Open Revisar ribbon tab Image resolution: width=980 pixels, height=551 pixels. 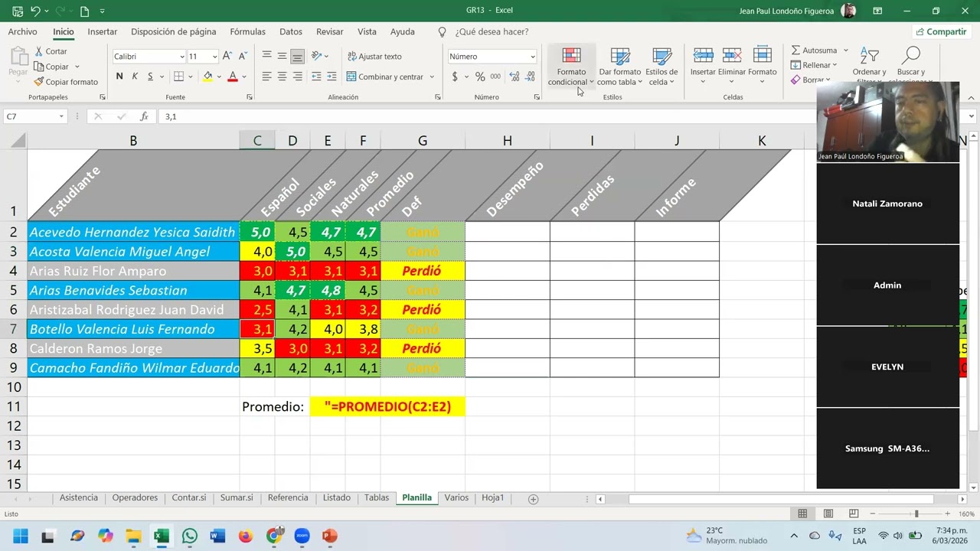(x=329, y=32)
